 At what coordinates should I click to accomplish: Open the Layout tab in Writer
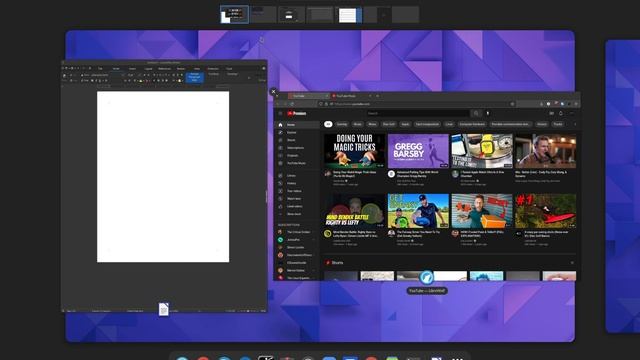pos(148,69)
